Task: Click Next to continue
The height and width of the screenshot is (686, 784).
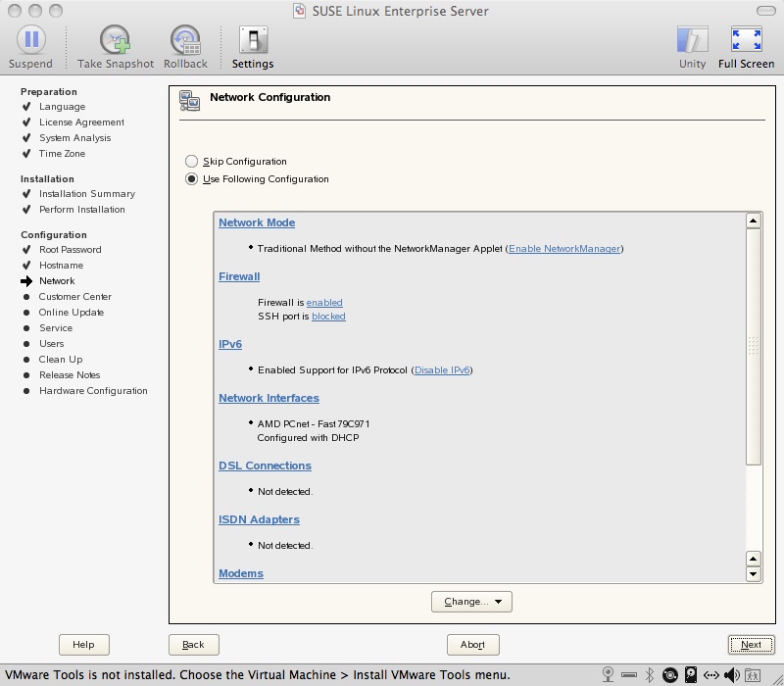Action: click(751, 645)
